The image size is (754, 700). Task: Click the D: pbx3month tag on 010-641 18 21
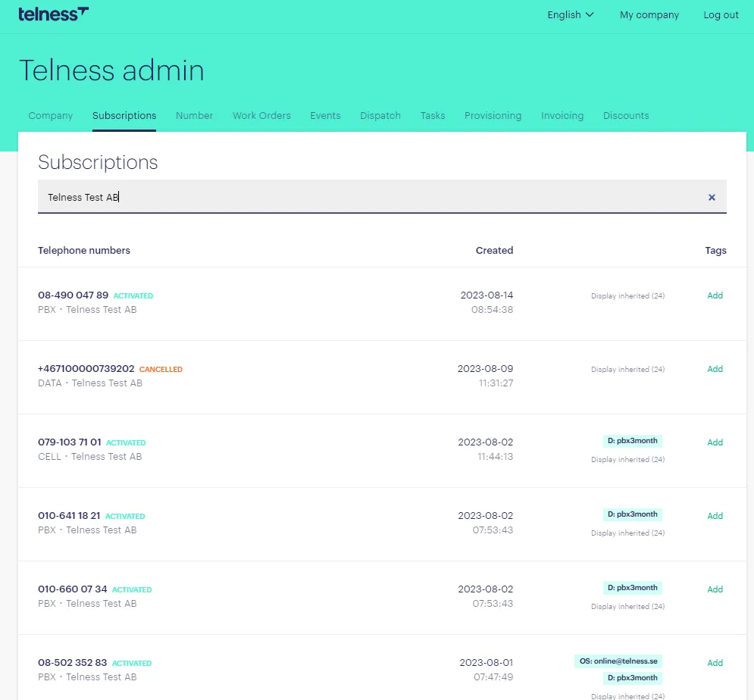[x=632, y=514]
